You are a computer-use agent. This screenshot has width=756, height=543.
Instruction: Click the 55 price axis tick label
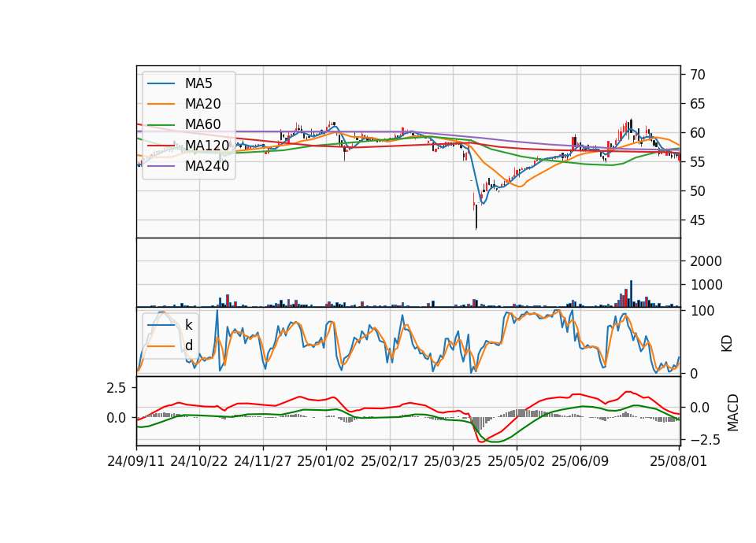(698, 162)
